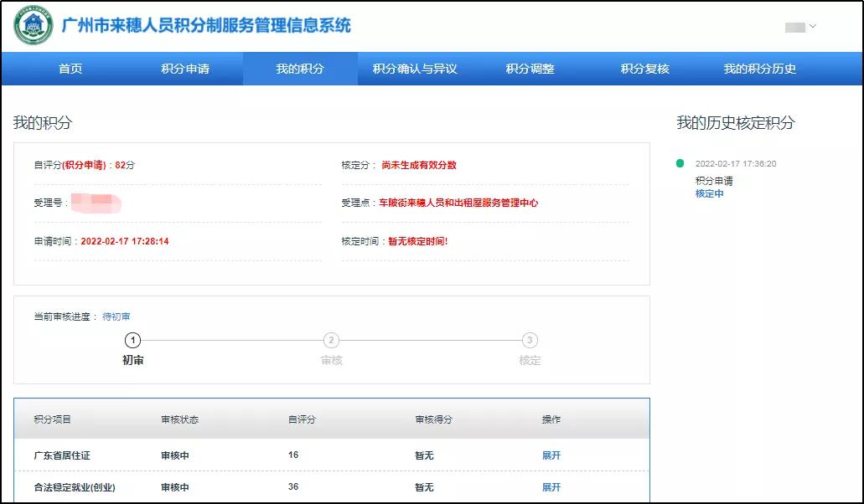
Task: Click step circle 3 核定 in progress tracker
Action: [529, 341]
